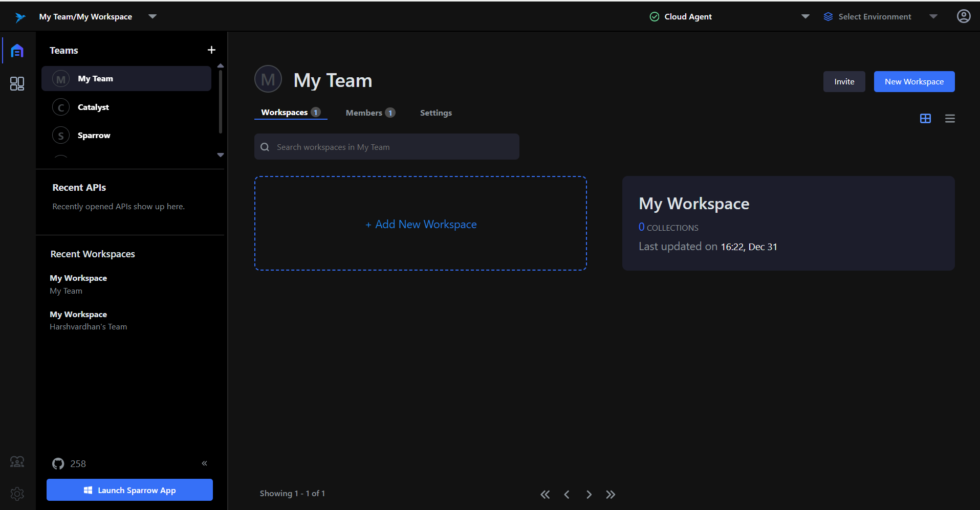This screenshot has height=510, width=980.
Task: Click the 258 GitHub star count
Action: coord(78,464)
